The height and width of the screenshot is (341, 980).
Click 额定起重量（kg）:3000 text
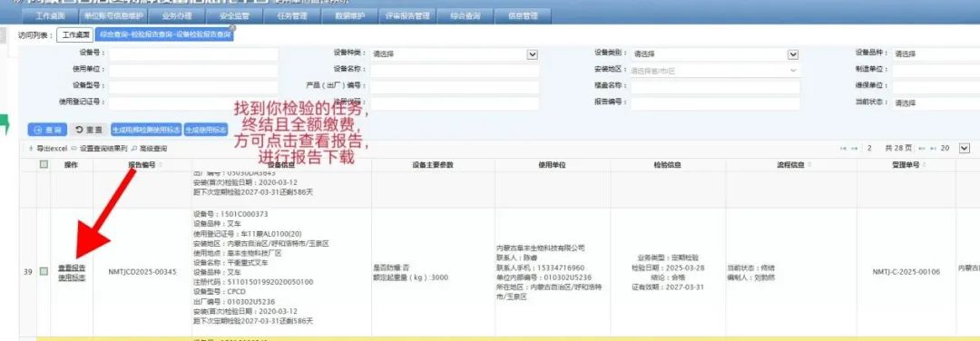click(411, 277)
